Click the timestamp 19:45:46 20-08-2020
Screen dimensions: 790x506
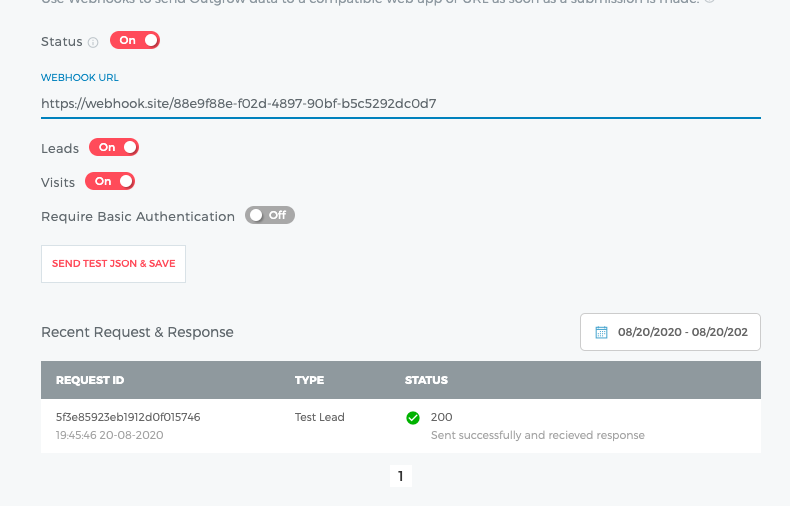(109, 435)
